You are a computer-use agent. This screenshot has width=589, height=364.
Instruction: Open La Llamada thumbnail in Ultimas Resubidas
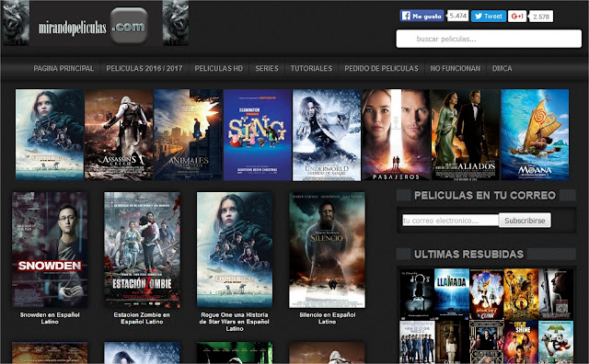coord(452,294)
